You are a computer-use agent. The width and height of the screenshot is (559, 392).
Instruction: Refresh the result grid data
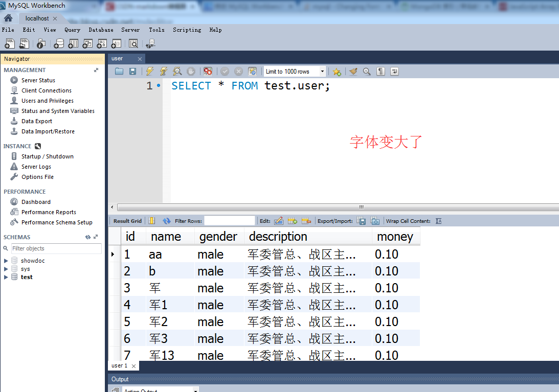tap(167, 221)
